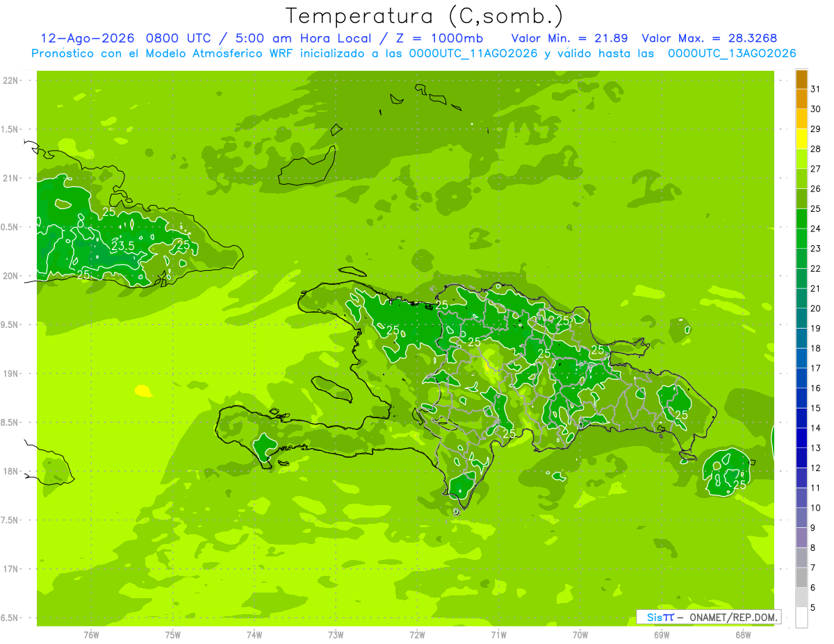Click the "72W" longitude axis label
The height and width of the screenshot is (644, 834).
[x=417, y=634]
